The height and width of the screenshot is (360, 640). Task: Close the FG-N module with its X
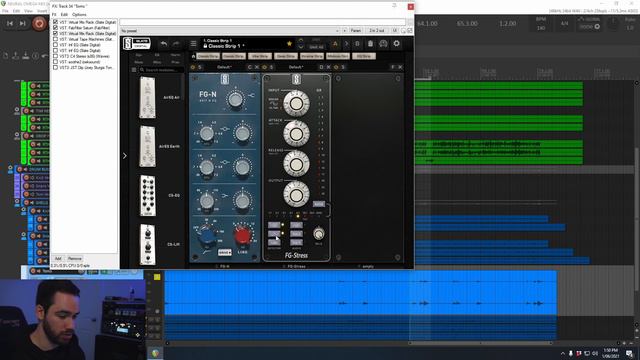click(257, 67)
